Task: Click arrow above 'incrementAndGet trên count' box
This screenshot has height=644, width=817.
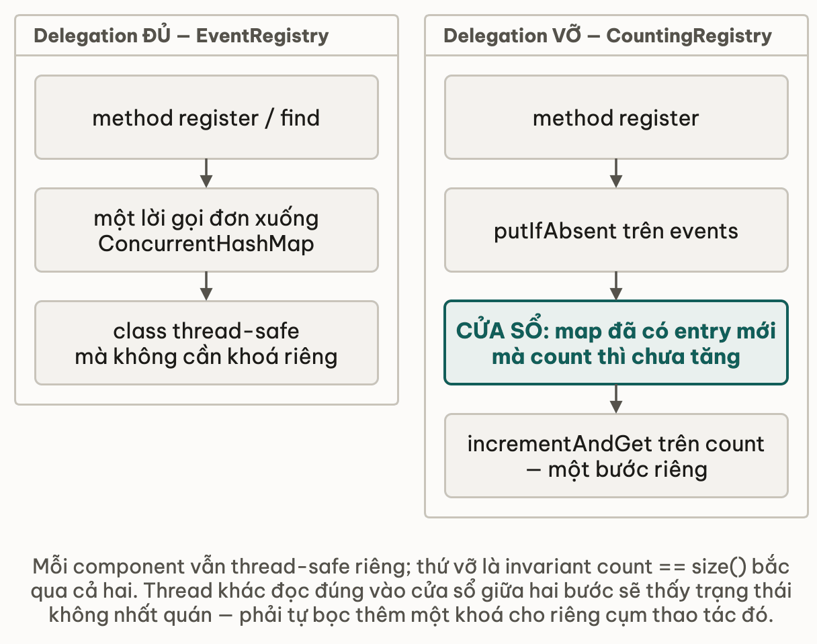Action: 616,399
